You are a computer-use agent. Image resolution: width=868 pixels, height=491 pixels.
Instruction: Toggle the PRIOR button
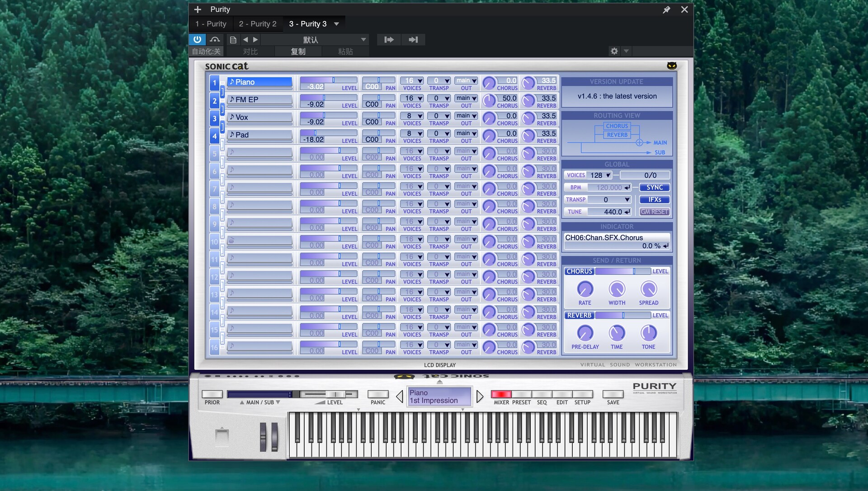[212, 394]
